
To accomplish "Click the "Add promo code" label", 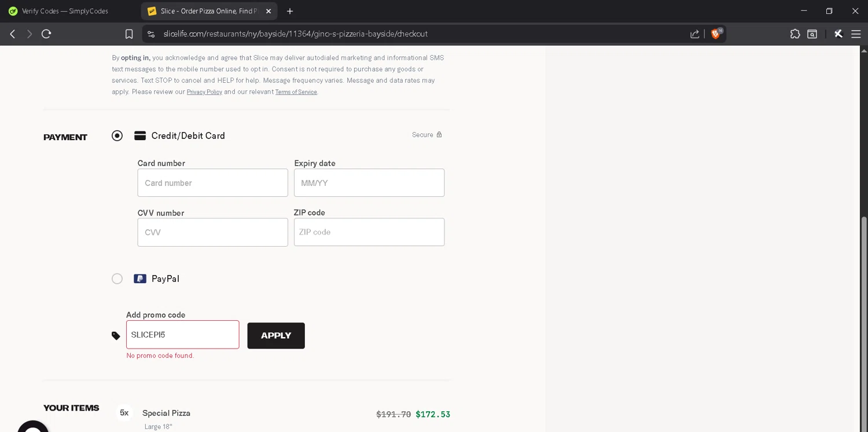I will (156, 315).
